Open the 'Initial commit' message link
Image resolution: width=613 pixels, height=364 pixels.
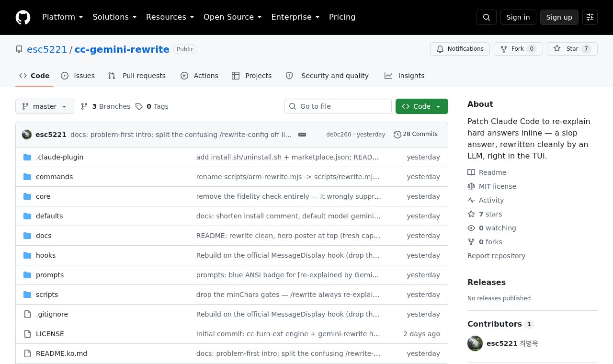(288, 334)
